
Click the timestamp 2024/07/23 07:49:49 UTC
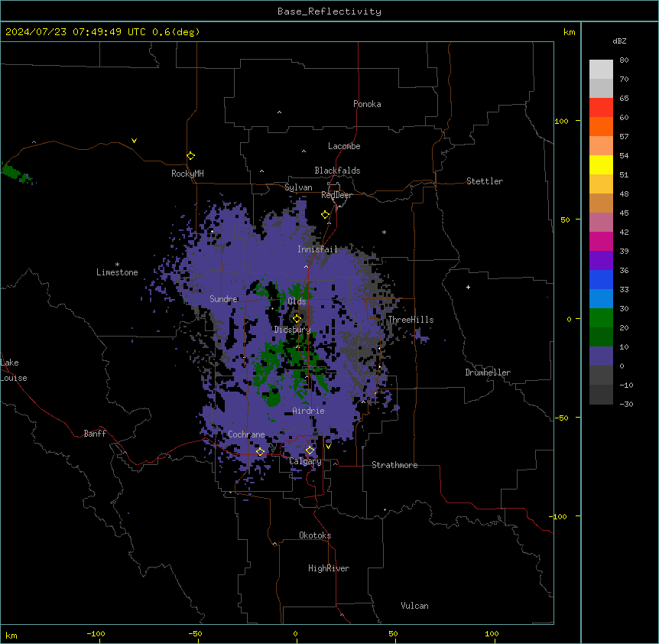76,32
